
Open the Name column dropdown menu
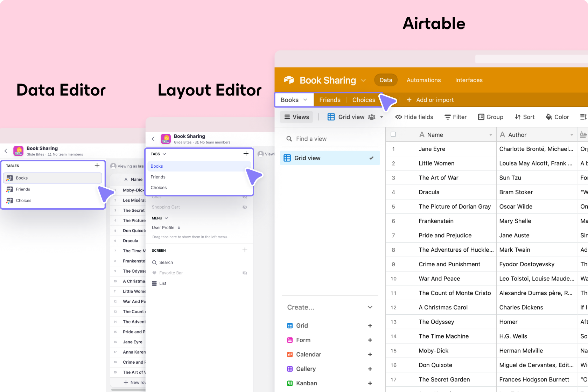(491, 134)
